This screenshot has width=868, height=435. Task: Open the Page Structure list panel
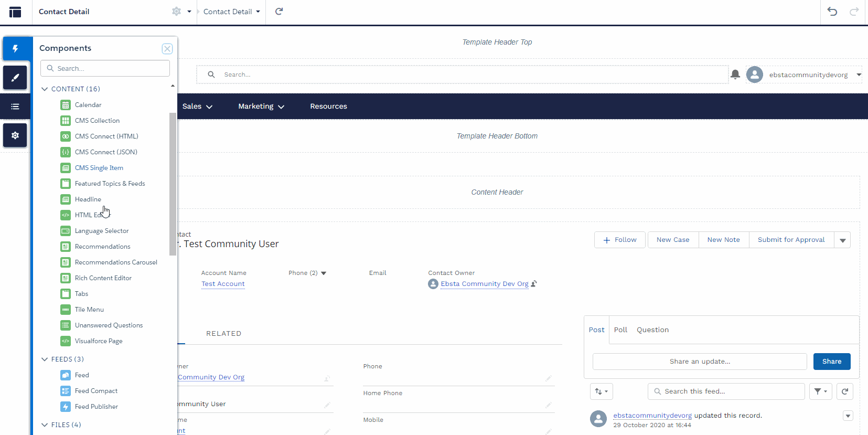coord(15,107)
